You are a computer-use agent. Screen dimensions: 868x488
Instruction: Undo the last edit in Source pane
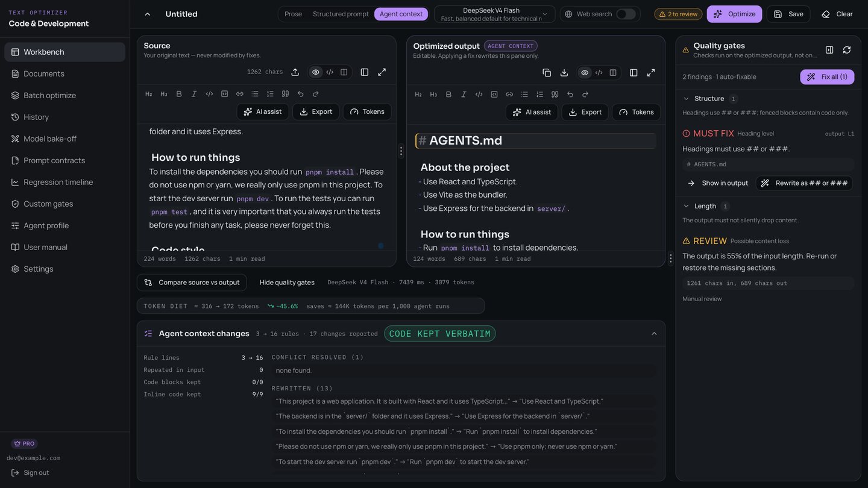(x=300, y=94)
